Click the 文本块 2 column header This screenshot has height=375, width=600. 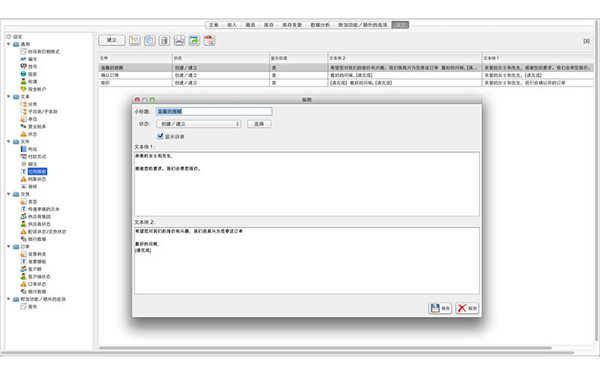404,58
